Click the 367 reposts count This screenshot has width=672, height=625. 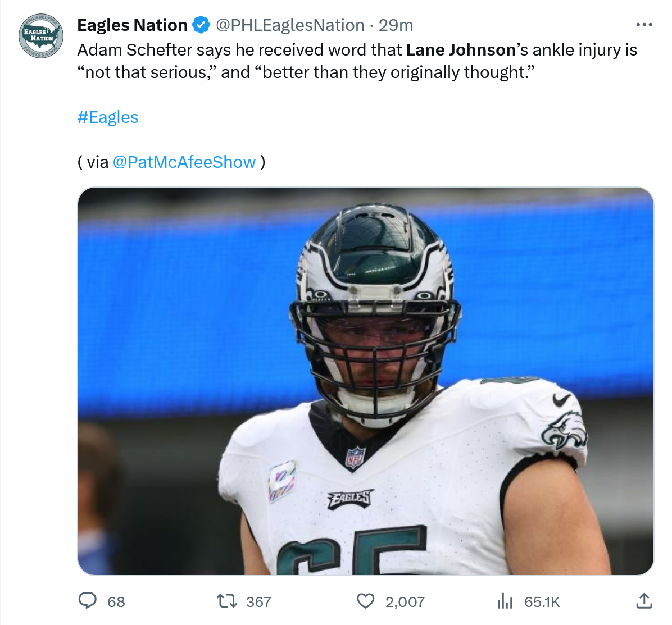(258, 602)
